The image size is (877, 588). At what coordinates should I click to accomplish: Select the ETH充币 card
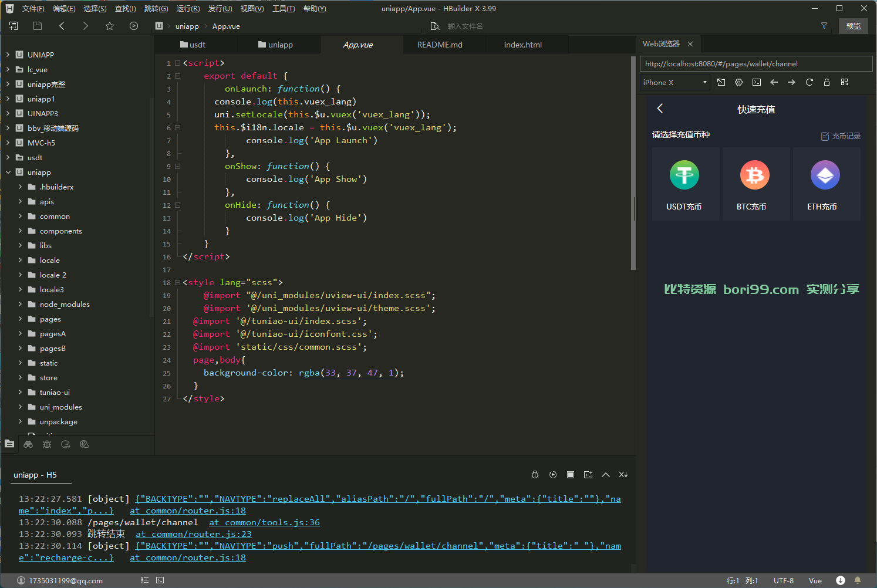(826, 184)
